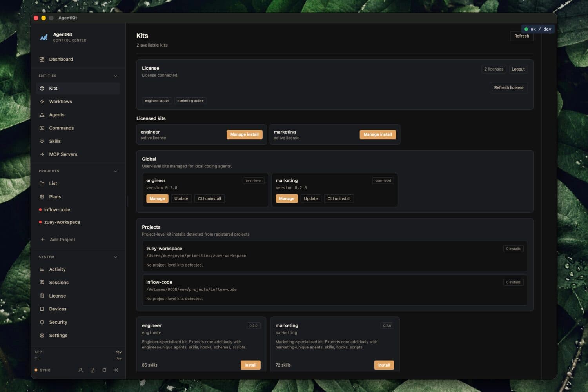588x392 pixels.
Task: Open Plans via its icon
Action: [x=42, y=197]
